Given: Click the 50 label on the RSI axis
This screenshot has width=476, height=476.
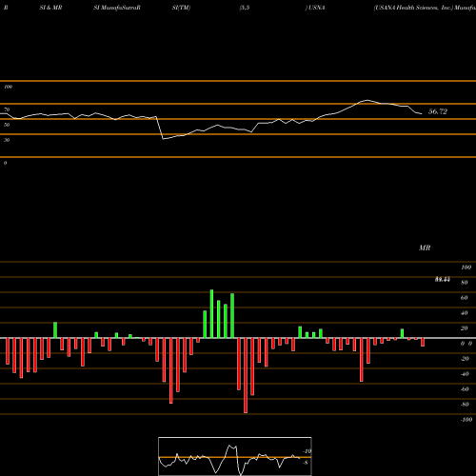Looking at the screenshot, I should (7, 125).
